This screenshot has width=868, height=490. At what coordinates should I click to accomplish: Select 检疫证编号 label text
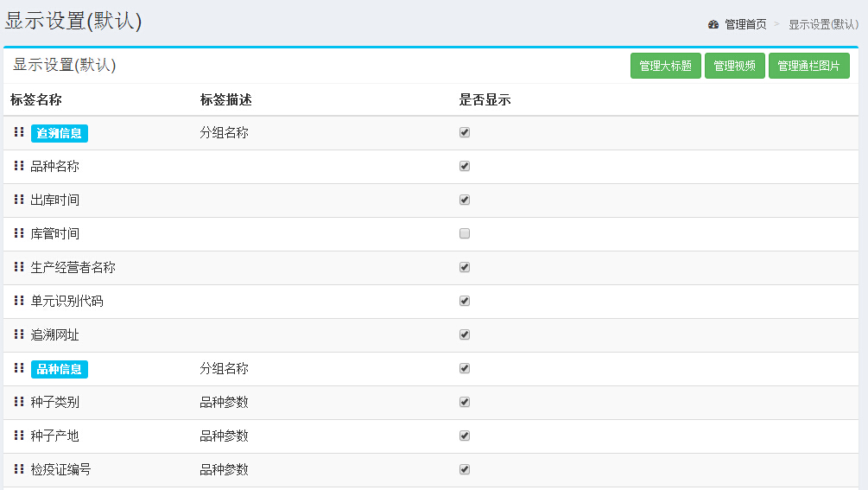[61, 470]
